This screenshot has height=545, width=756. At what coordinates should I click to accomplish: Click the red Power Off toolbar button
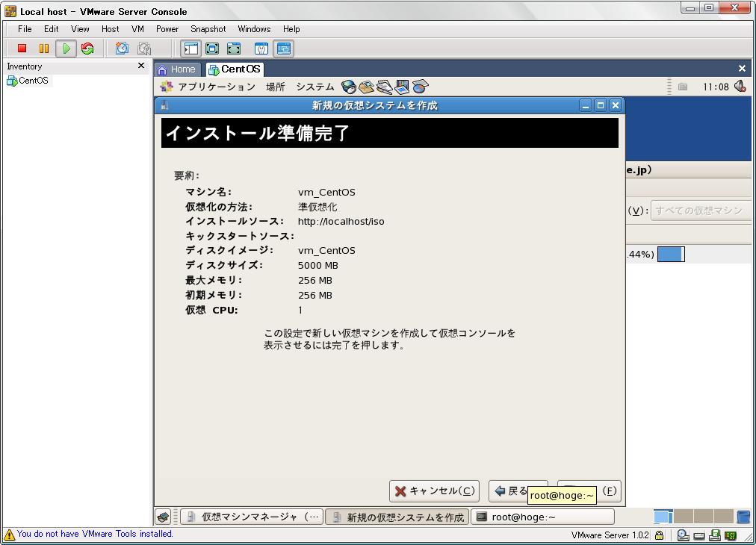pyautogui.click(x=22, y=49)
